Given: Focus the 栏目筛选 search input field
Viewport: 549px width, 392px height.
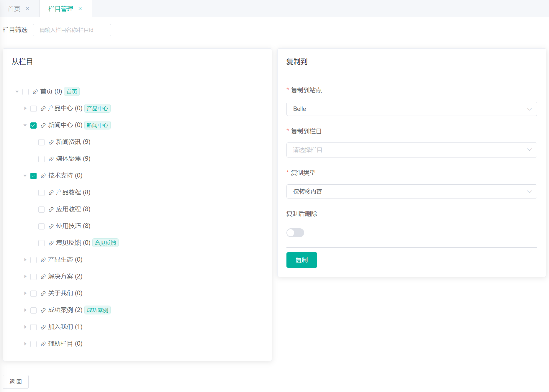Looking at the screenshot, I should (72, 30).
